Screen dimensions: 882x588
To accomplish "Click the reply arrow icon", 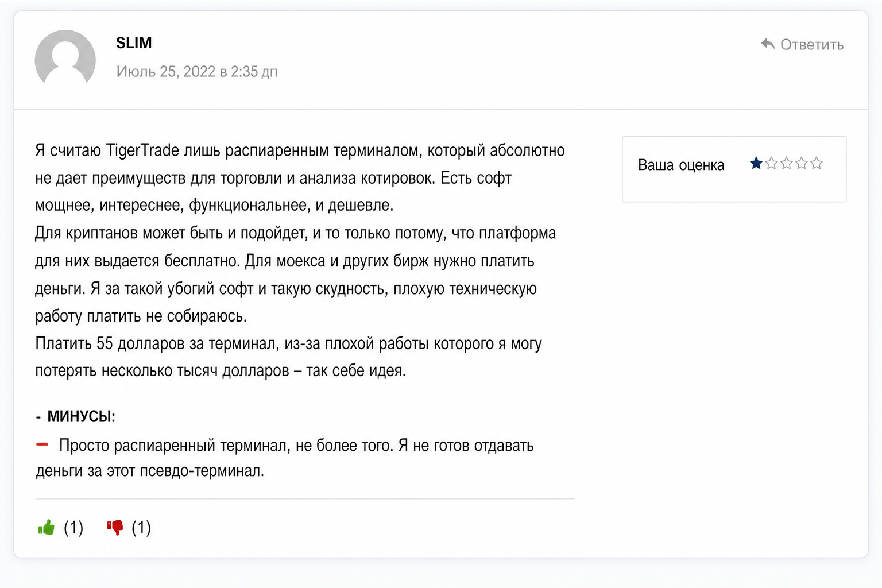I will coord(768,44).
